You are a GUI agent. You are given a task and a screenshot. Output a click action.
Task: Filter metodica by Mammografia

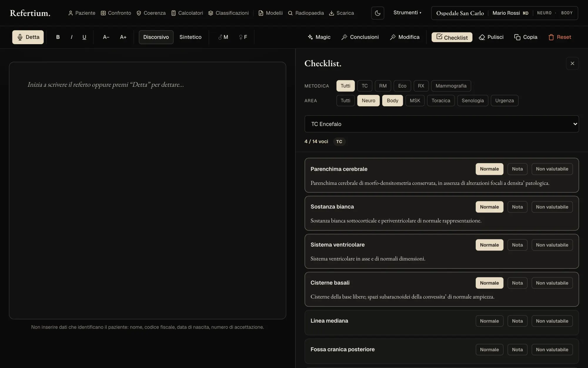451,86
